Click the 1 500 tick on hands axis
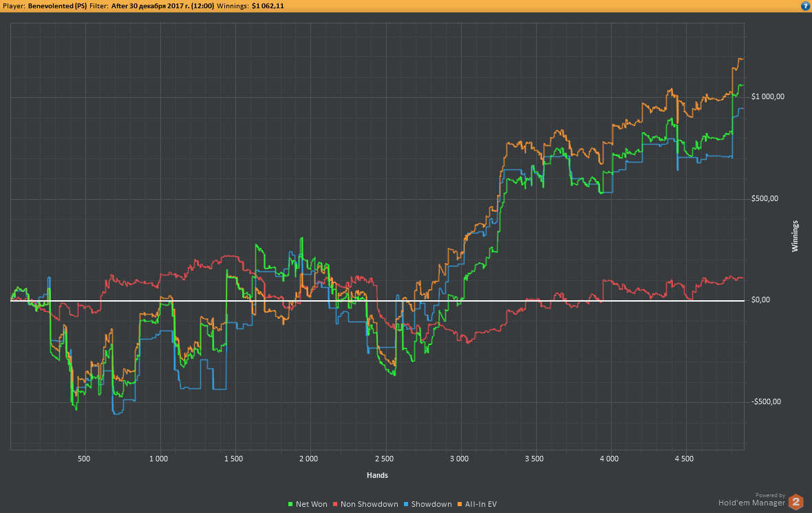 [x=234, y=459]
